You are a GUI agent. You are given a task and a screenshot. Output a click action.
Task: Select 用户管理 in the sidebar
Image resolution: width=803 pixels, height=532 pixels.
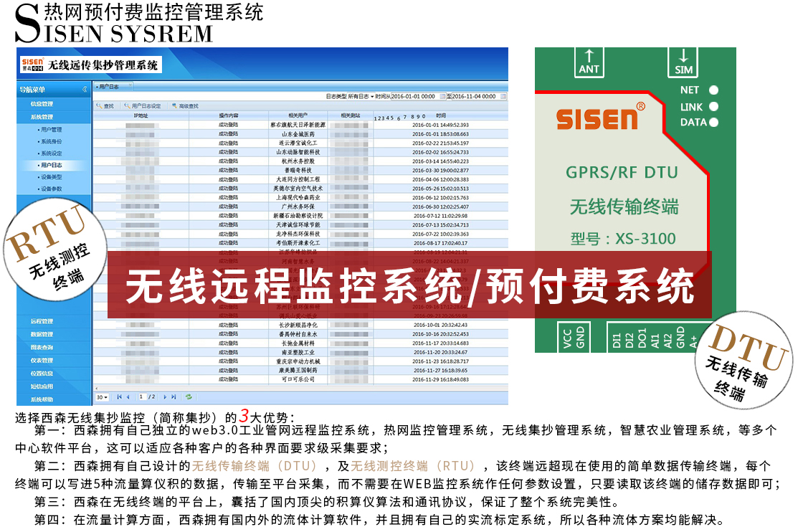tap(50, 130)
